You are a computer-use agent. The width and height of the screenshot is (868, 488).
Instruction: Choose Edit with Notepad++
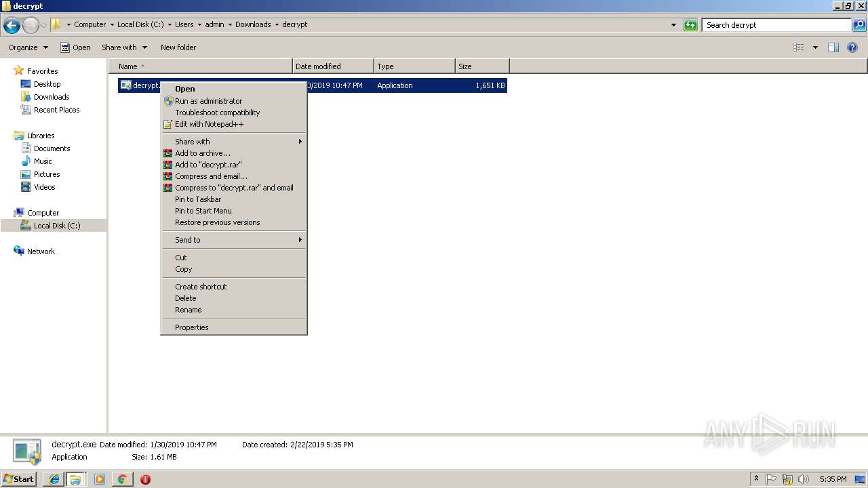pos(233,124)
